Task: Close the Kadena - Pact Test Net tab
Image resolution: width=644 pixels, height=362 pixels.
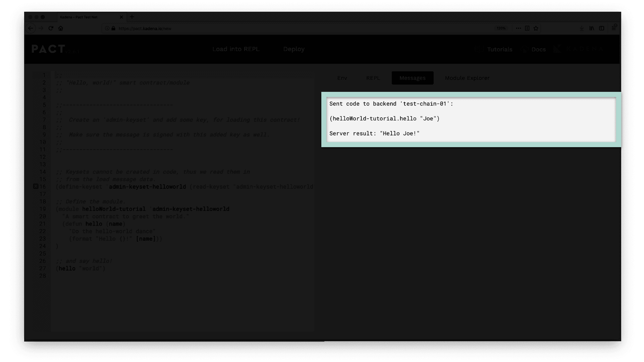Action: [121, 17]
